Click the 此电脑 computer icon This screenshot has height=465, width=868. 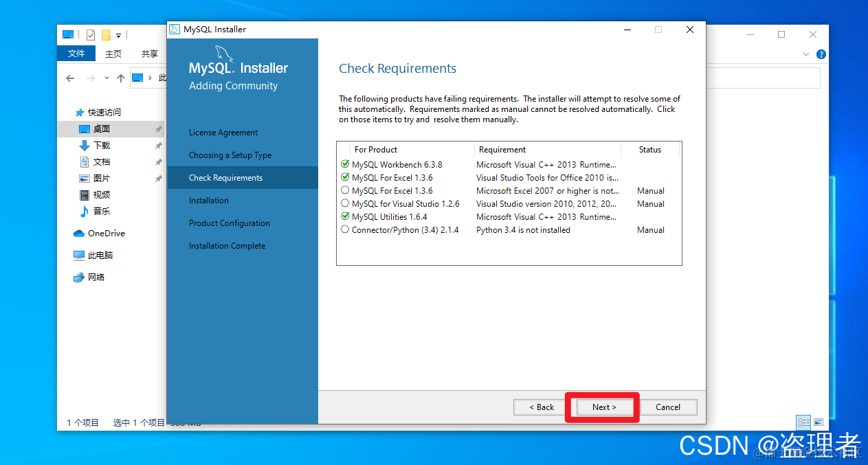pos(79,256)
